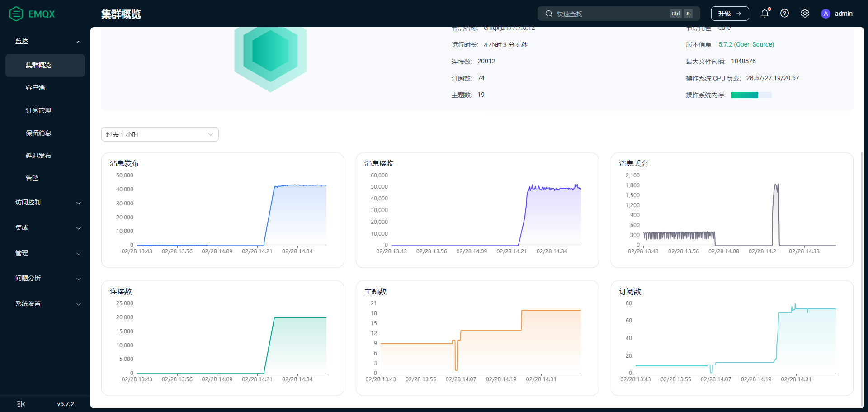This screenshot has width=868, height=412.
Task: Focus the 快速查找 search field
Action: [618, 14]
